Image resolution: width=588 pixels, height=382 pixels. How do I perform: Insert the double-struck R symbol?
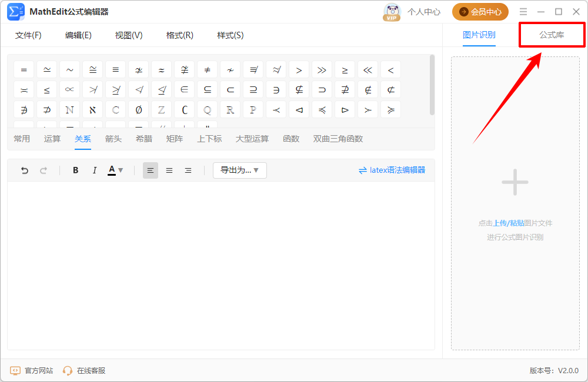[x=230, y=110]
